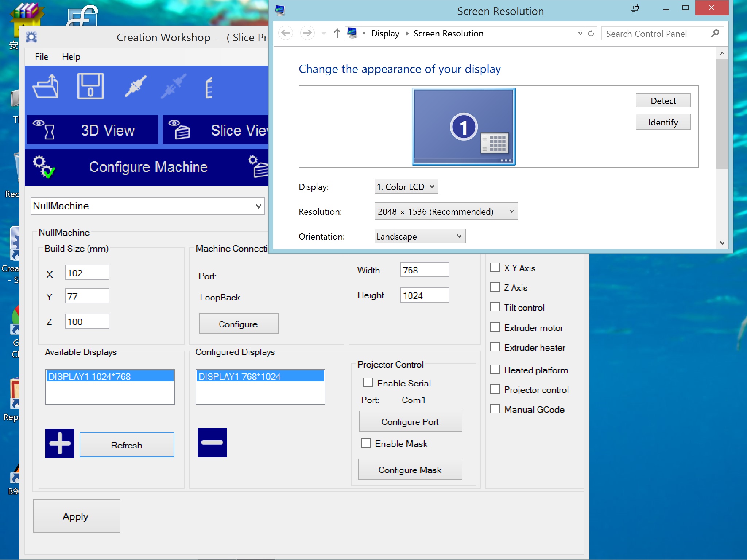
Task: Click the blue minus remove display icon
Action: pyautogui.click(x=212, y=443)
